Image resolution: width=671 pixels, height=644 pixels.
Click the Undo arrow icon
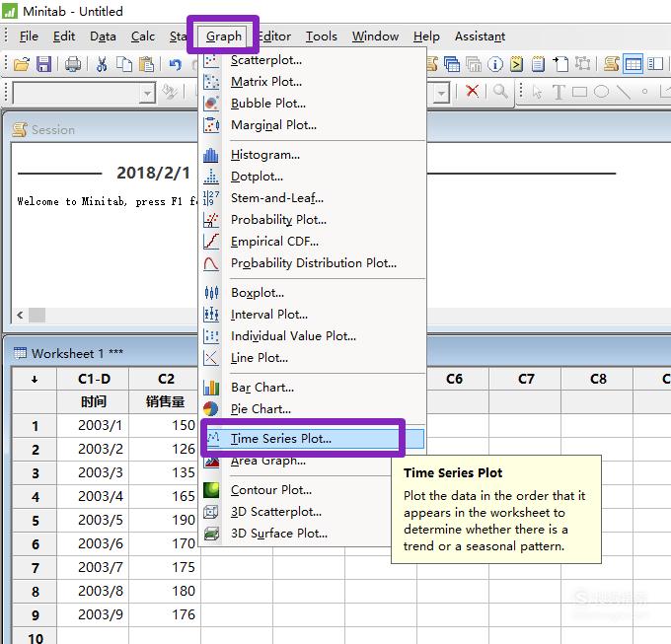176,64
